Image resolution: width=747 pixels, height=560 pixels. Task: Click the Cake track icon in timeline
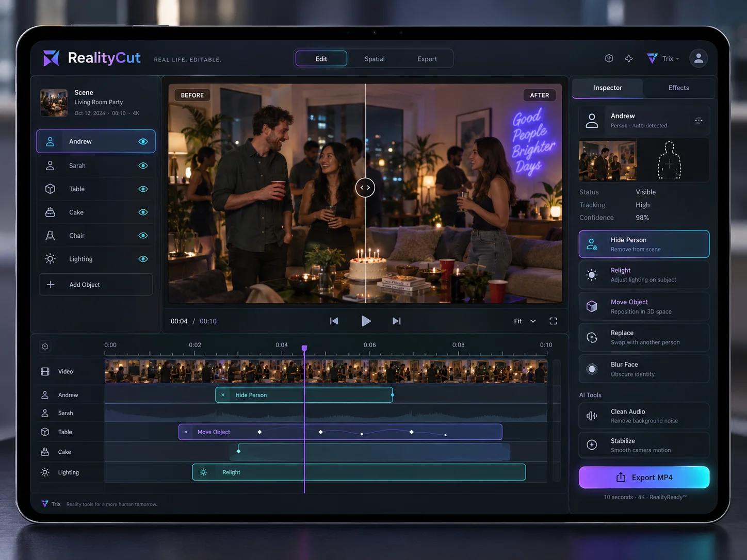coord(45,452)
